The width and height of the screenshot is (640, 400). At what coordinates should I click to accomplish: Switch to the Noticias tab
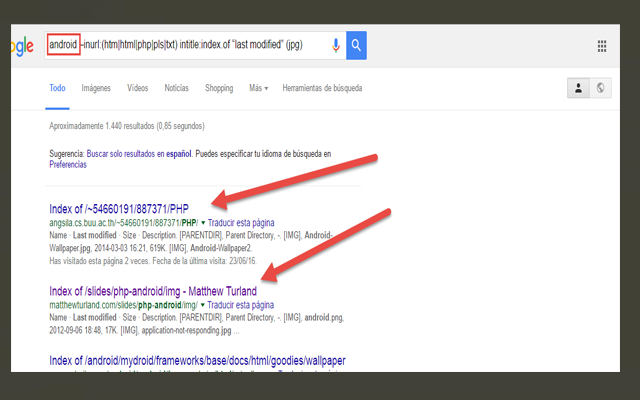tap(176, 88)
